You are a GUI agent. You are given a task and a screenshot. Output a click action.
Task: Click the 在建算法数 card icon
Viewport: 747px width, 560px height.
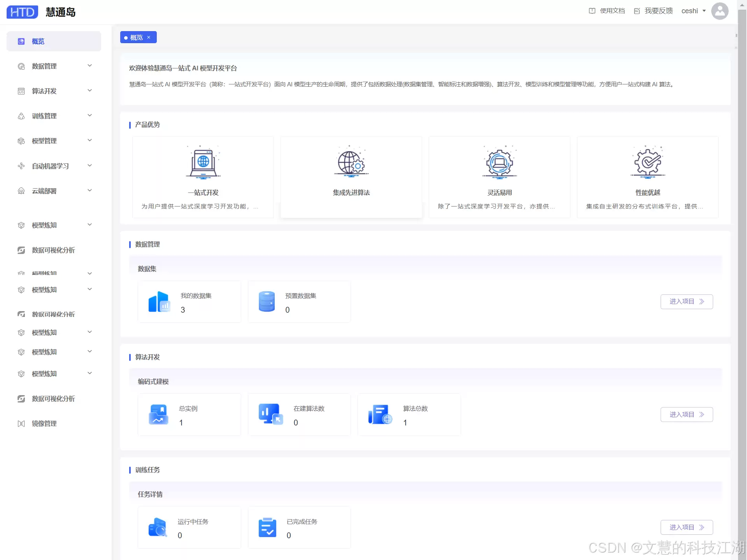[271, 415]
